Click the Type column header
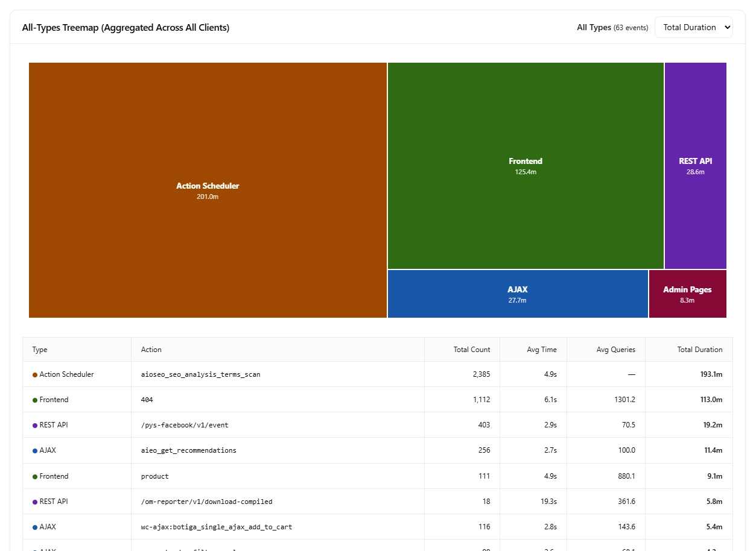 coord(39,350)
